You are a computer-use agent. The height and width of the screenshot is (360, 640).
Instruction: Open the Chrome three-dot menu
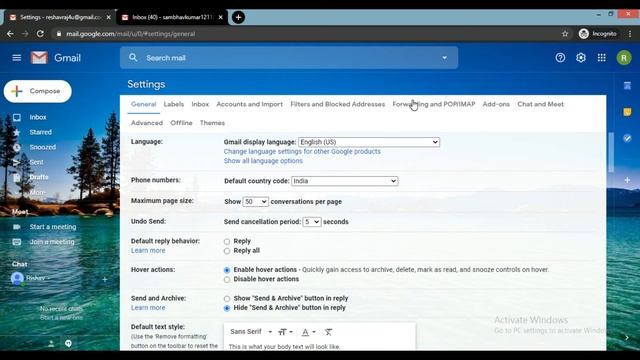point(630,34)
